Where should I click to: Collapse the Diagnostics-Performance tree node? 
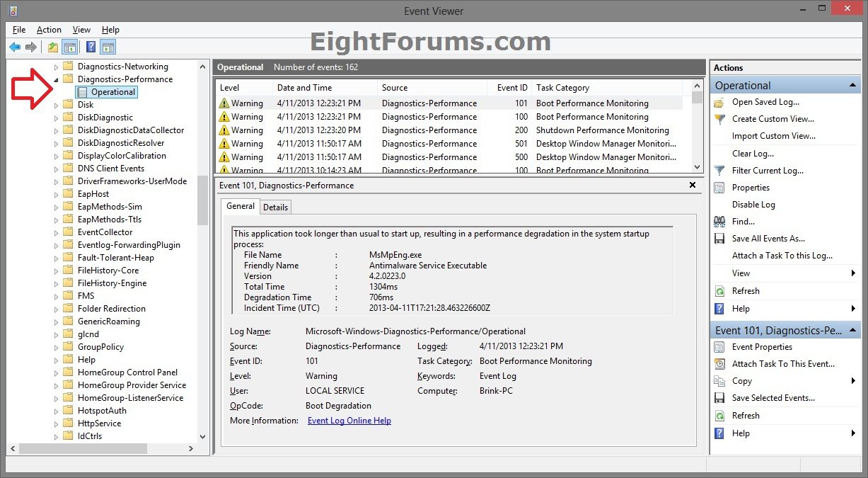click(57, 80)
